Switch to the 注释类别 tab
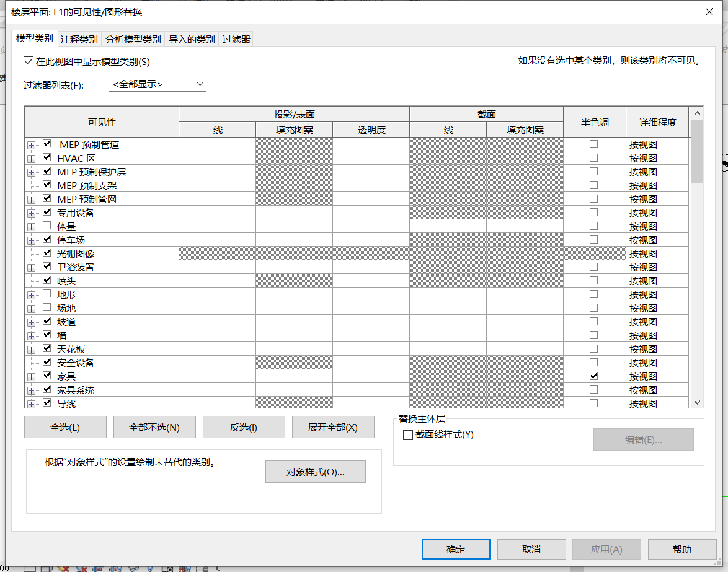 tap(79, 40)
